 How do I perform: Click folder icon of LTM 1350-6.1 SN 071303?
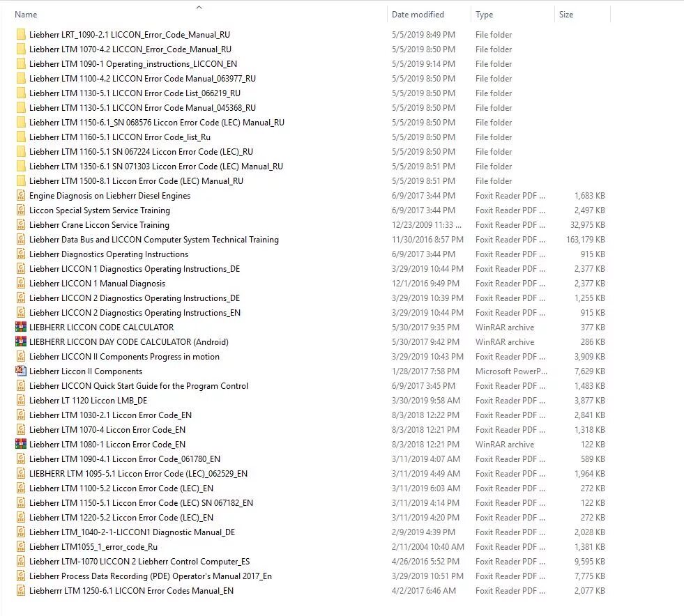(20, 166)
